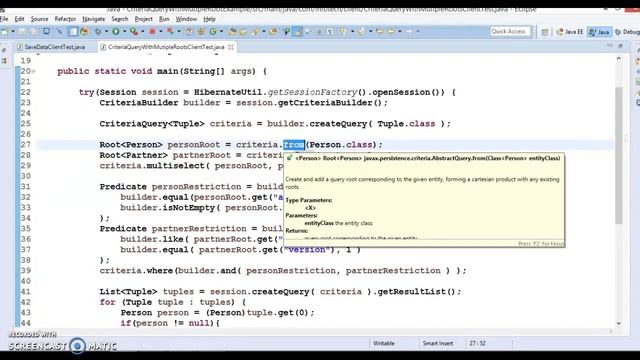
Task: Open the Navigate menu
Action: click(93, 19)
